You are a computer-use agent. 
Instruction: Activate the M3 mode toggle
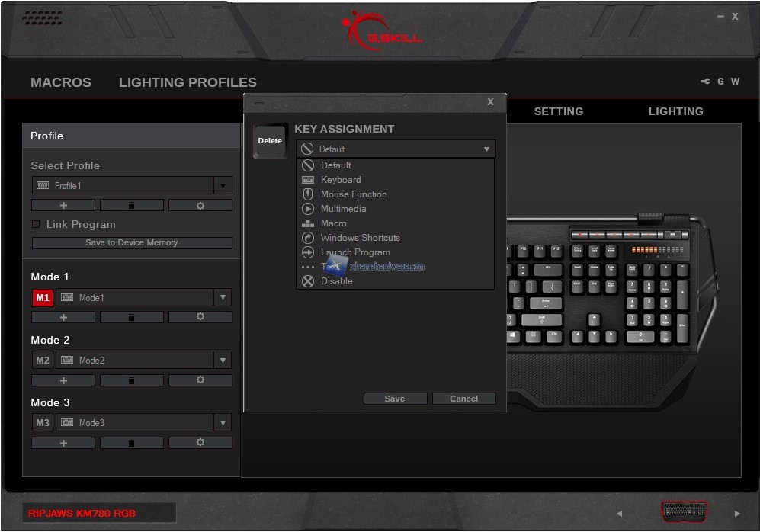43,423
